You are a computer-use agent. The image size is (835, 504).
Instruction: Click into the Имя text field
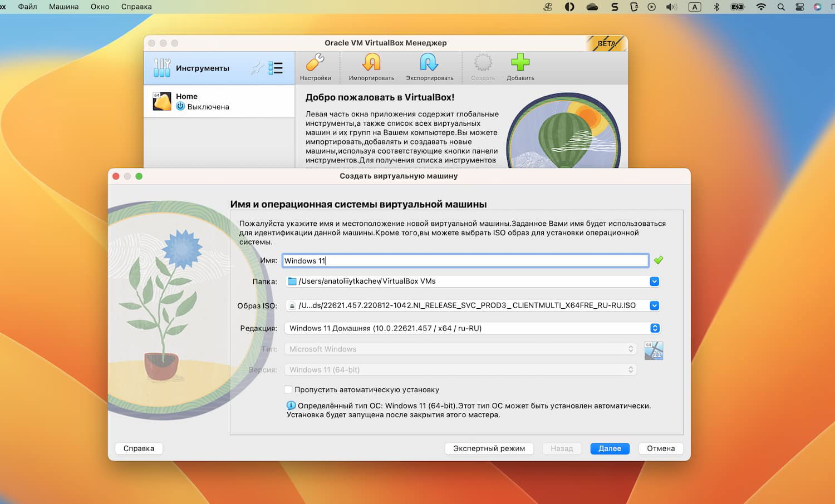tap(465, 260)
